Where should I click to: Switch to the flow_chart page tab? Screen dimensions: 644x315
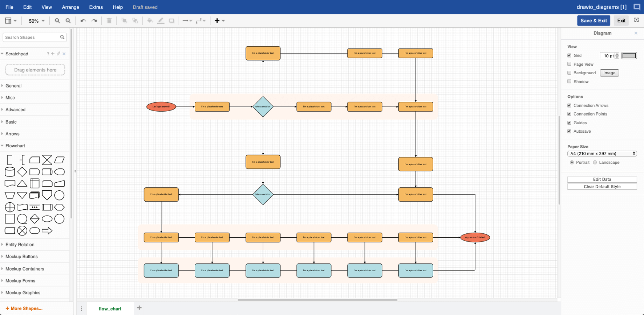110,308
